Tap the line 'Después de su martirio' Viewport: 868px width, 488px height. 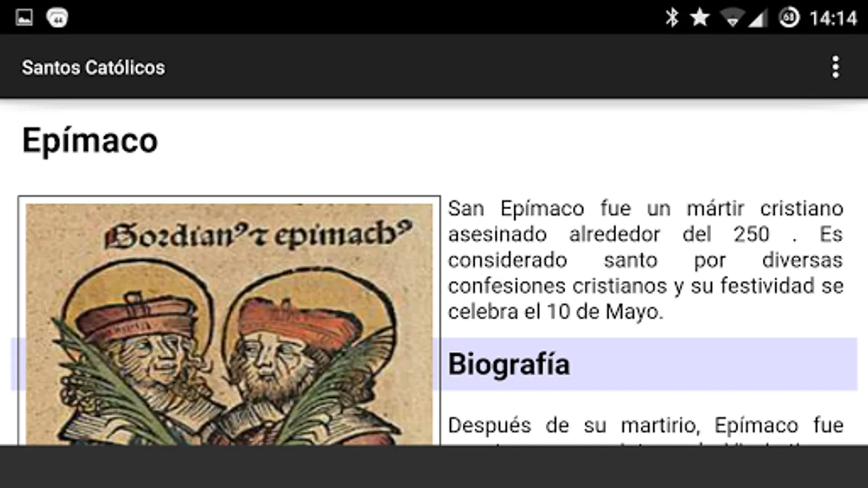(x=646, y=425)
